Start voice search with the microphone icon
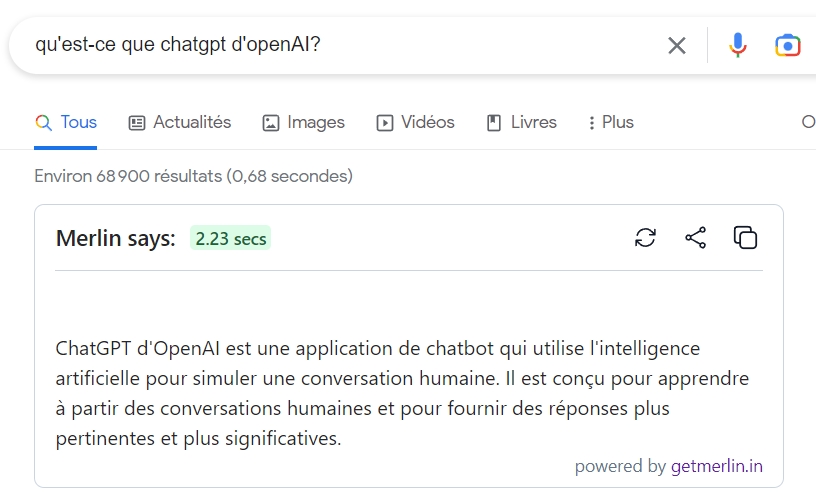Viewport: 816px width, 493px height. [x=737, y=45]
